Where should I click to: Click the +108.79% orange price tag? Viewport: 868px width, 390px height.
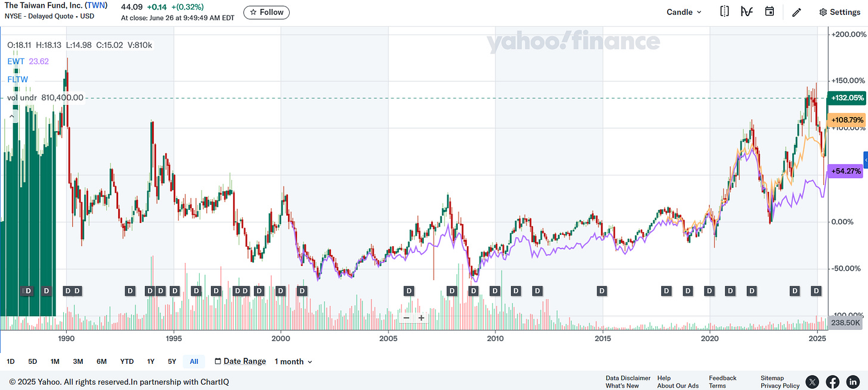(x=847, y=120)
